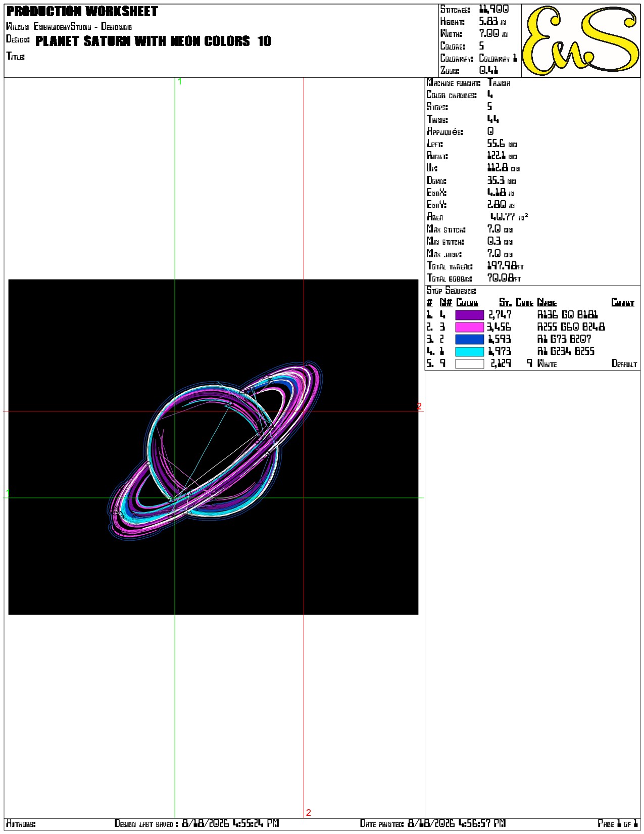Click the Date printed timestamp
Viewport: 644px width, 834px height.
tap(457, 823)
